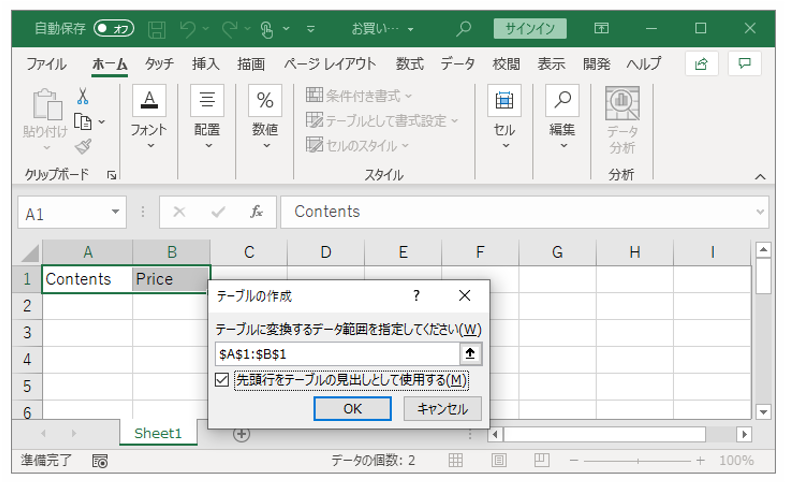This screenshot has width=790, height=488.
Task: Click the Redo arrow icon
Action: point(230,29)
